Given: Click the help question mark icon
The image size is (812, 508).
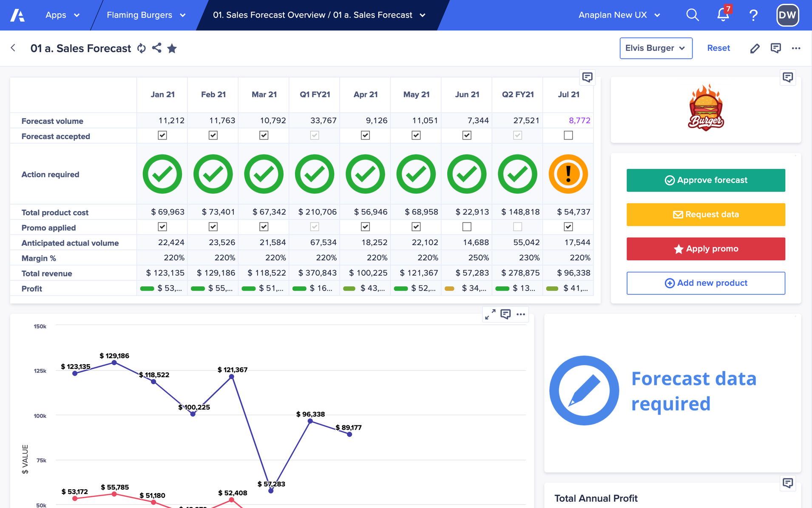Looking at the screenshot, I should (753, 15).
